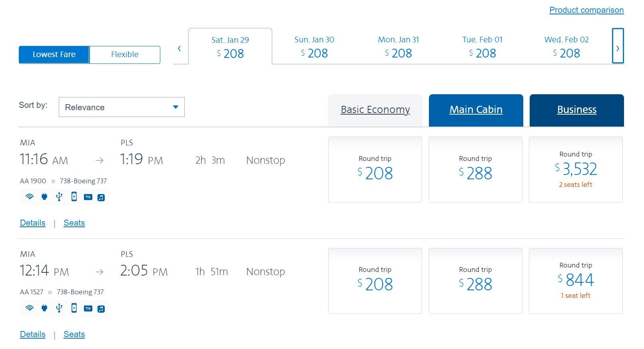Click live TV icon for AA 1527
This screenshot has width=644, height=349.
coord(88,308)
